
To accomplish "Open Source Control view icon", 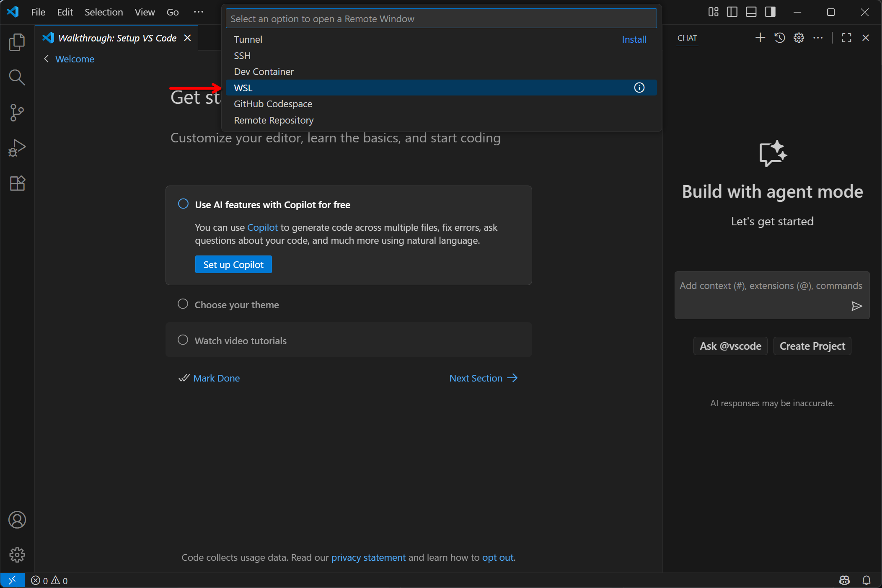I will pyautogui.click(x=17, y=113).
